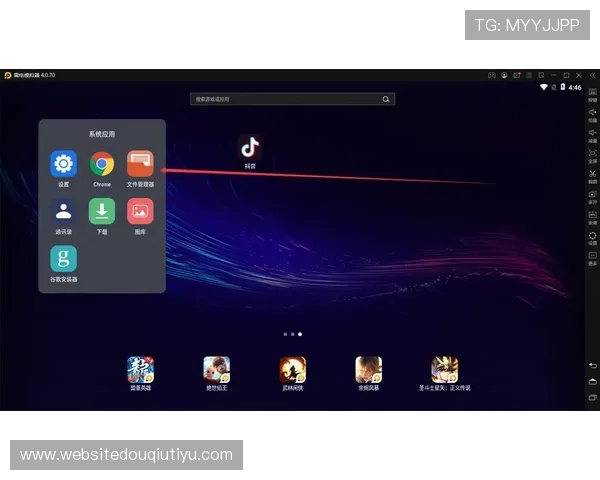The height and width of the screenshot is (480, 600).
Task: Click the search game or app field
Action: point(285,99)
